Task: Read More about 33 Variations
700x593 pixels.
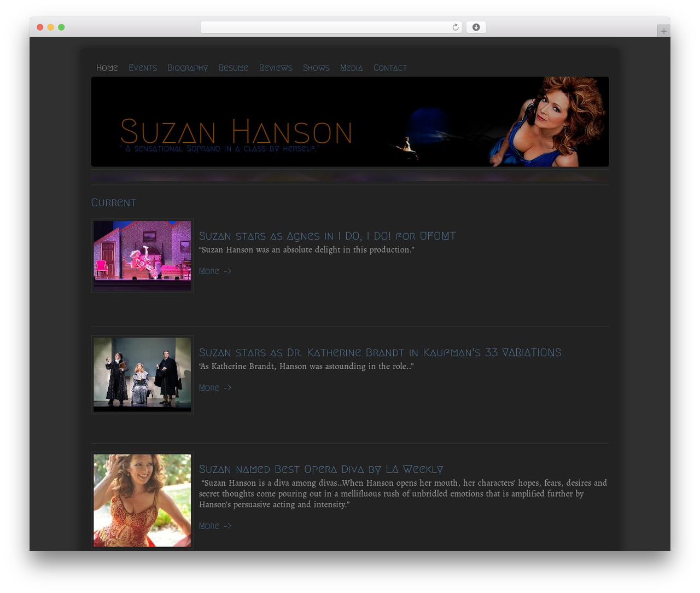Action: [215, 387]
